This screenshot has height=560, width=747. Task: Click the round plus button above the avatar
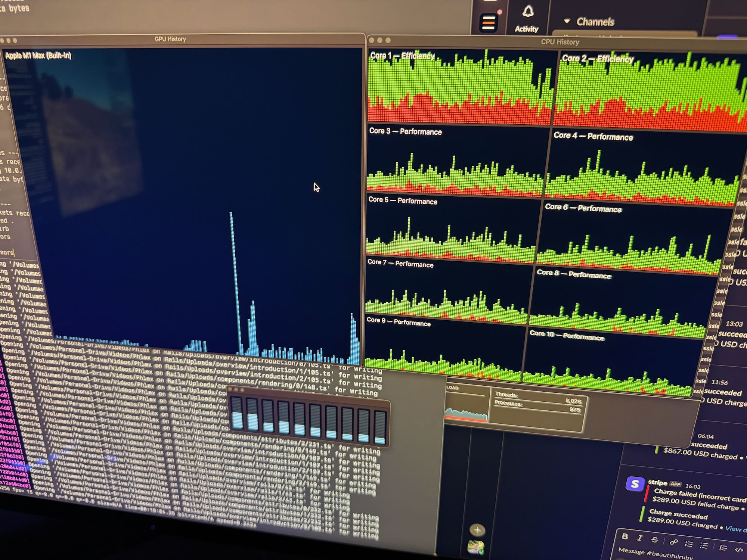pos(477,530)
